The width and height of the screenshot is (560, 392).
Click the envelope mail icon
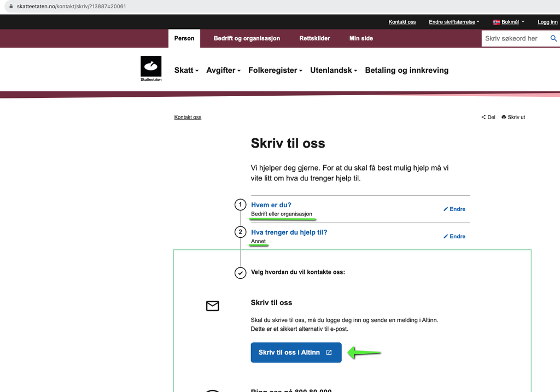coord(212,306)
